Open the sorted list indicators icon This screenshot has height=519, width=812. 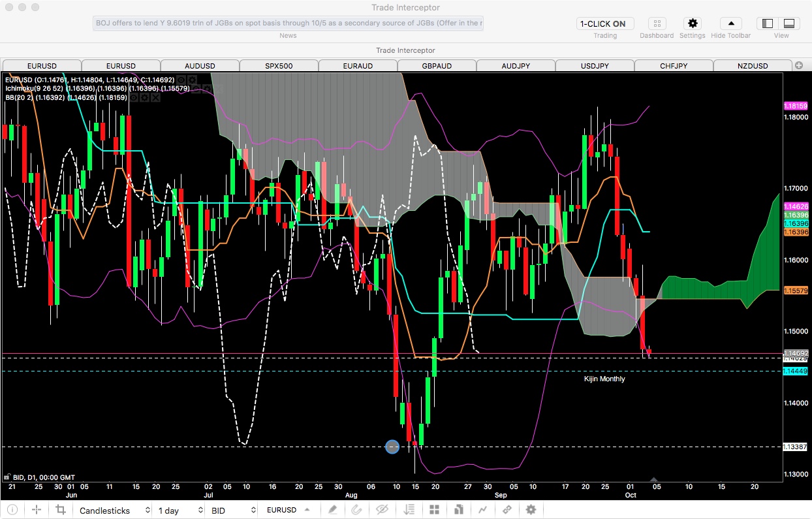[409, 510]
